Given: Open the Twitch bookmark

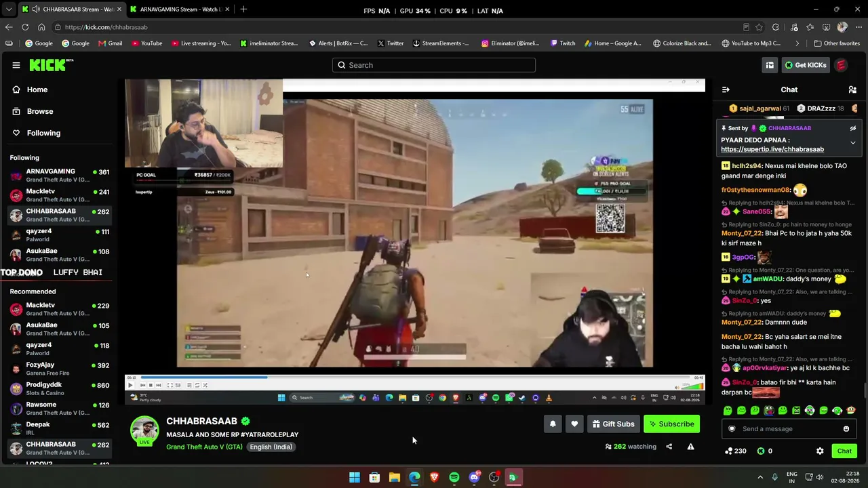Looking at the screenshot, I should (563, 43).
